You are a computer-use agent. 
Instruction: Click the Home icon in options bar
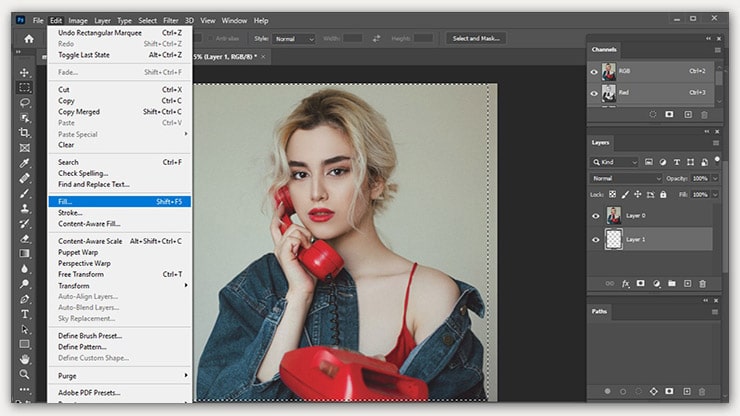click(x=28, y=39)
